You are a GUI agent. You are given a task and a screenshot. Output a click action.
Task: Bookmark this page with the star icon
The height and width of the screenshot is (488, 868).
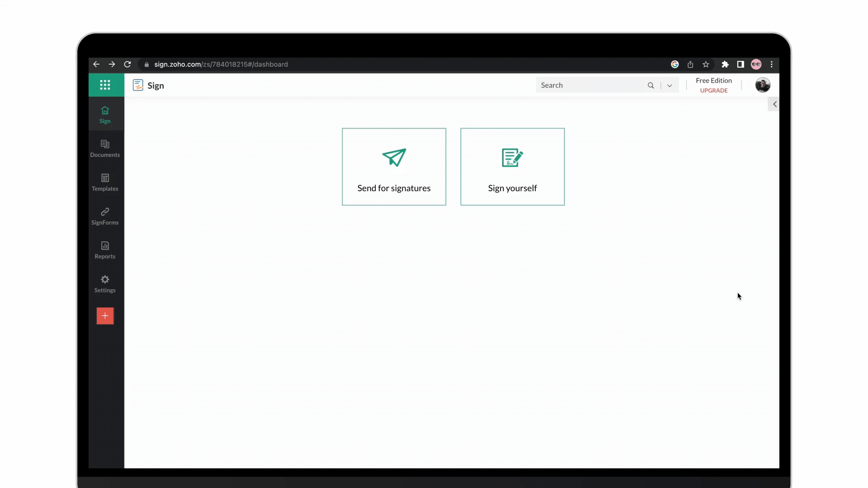point(706,64)
